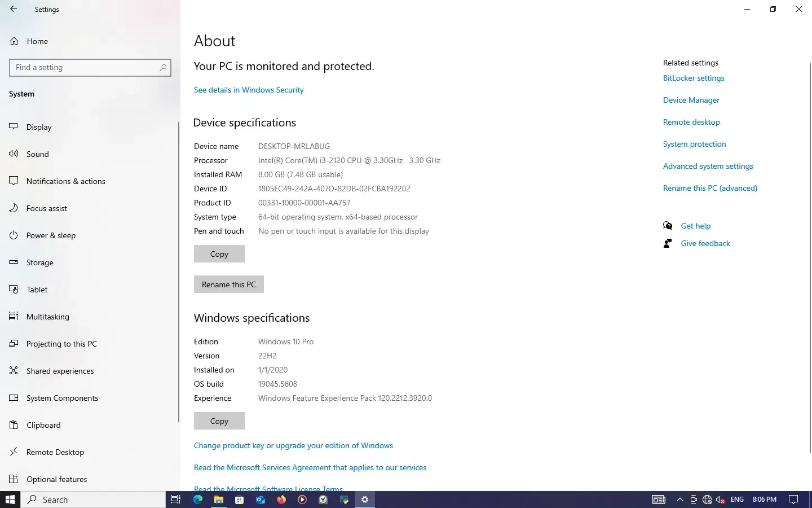This screenshot has height=508, width=812.
Task: Click the Edition value Windows 10 Pro
Action: (x=286, y=341)
